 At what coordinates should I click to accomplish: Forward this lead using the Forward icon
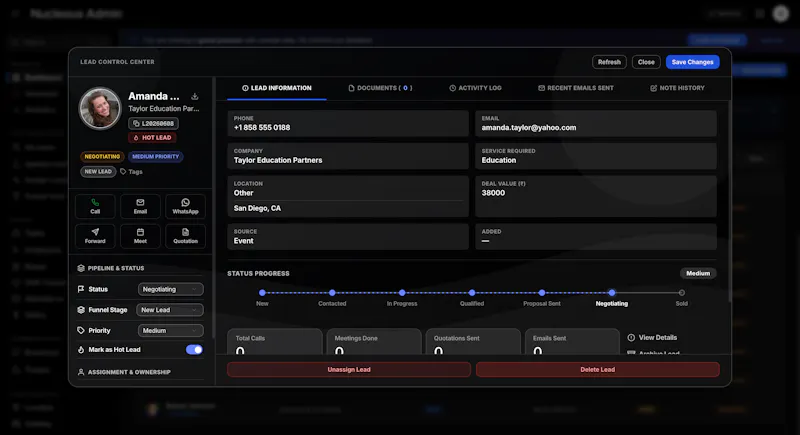[95, 232]
